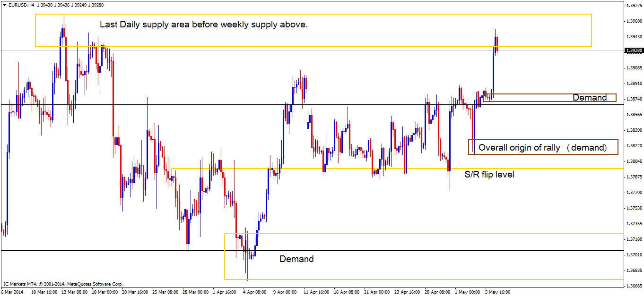Click the '1 Apr 16:00' time axis label
Screen dimensions: 644x296
coord(224,292)
